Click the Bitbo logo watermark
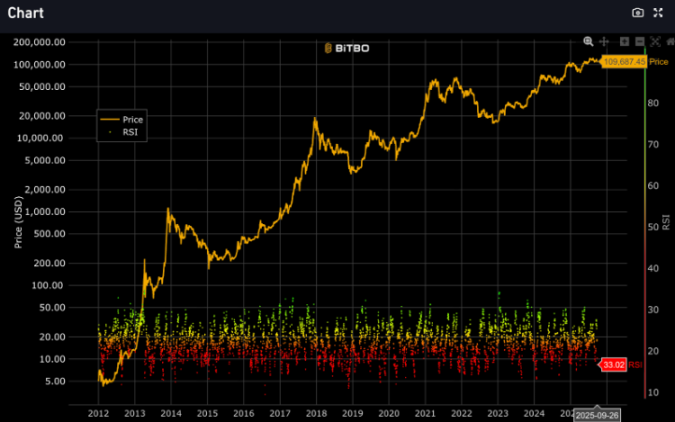Image resolution: width=675 pixels, height=422 pixels. pyautogui.click(x=348, y=47)
